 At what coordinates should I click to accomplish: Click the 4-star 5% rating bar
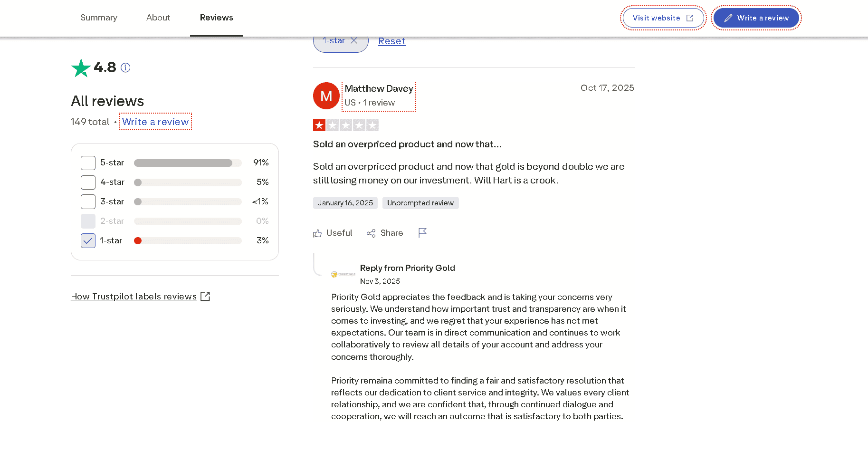tap(188, 182)
